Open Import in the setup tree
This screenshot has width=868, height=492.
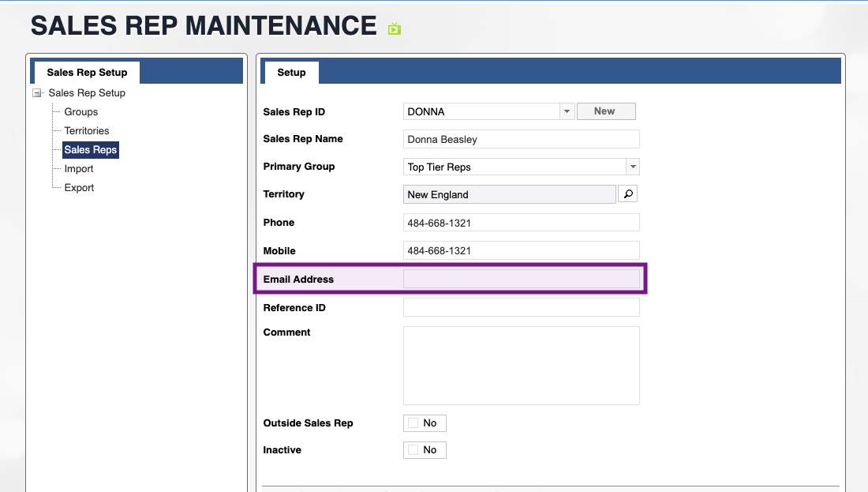(79, 169)
